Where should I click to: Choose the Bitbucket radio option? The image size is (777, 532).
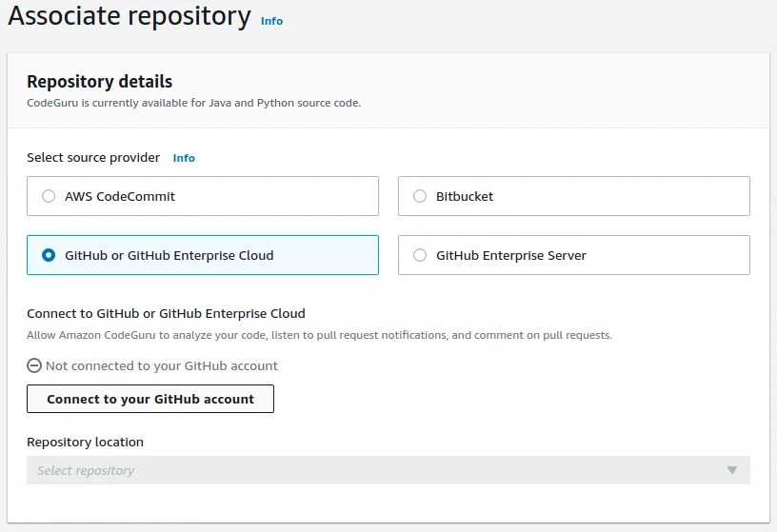420,196
